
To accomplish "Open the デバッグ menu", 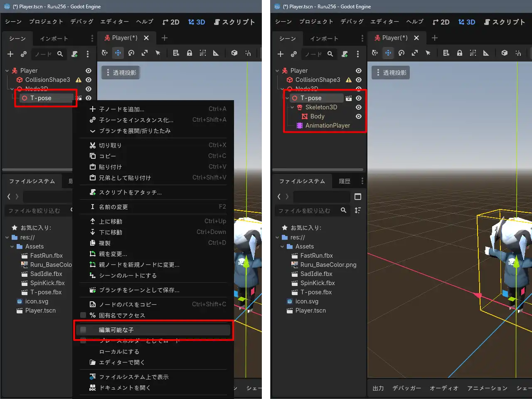I will point(81,22).
